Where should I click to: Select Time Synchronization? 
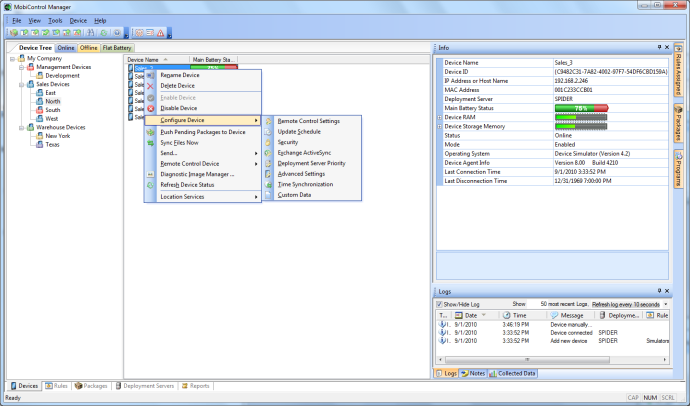(312, 184)
